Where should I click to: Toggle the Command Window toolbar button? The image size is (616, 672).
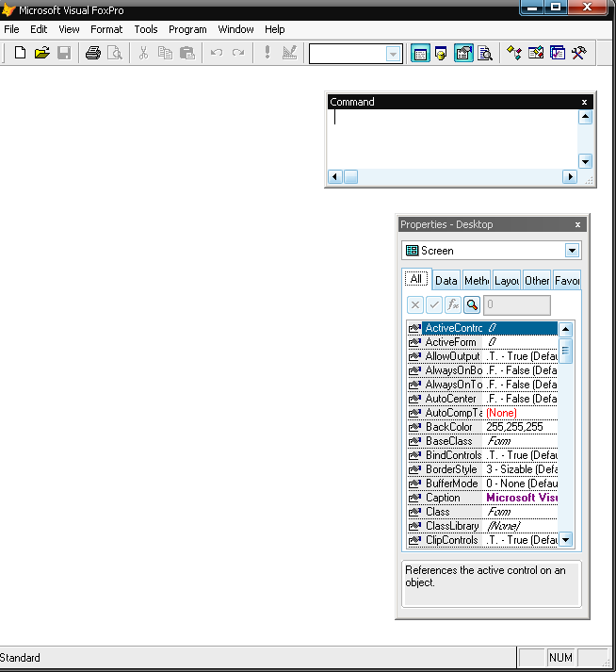[420, 53]
